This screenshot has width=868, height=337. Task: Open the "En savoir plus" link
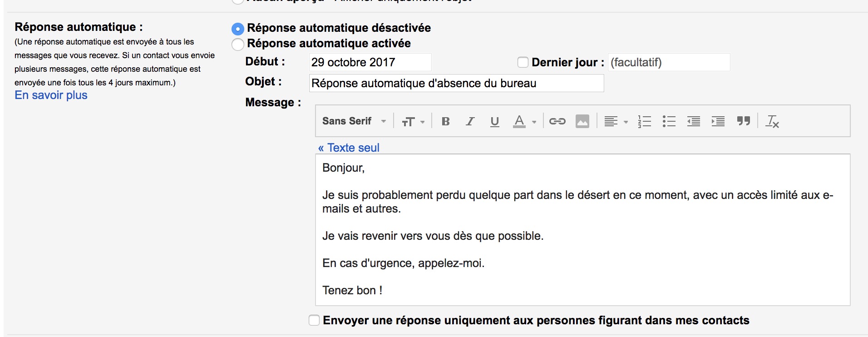(x=51, y=95)
